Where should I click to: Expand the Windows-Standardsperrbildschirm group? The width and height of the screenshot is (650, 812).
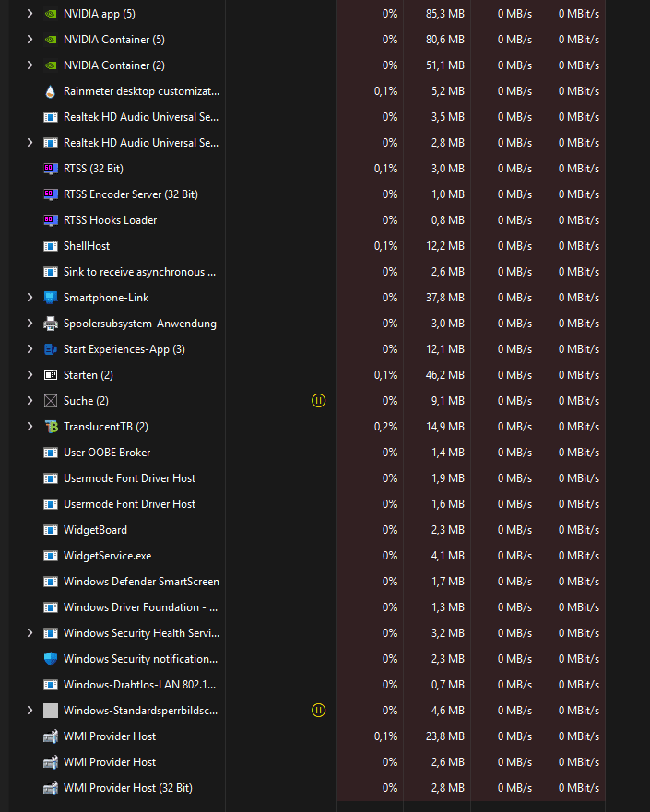(30, 711)
